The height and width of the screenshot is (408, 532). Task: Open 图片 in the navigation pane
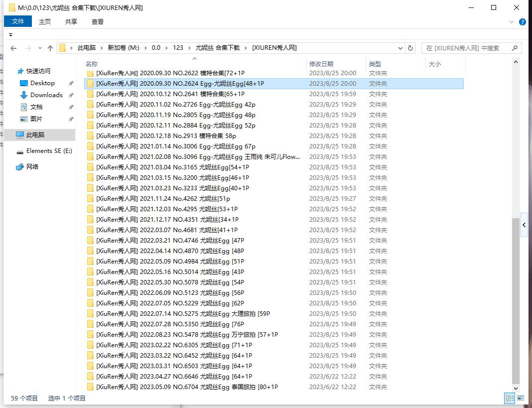click(x=36, y=119)
